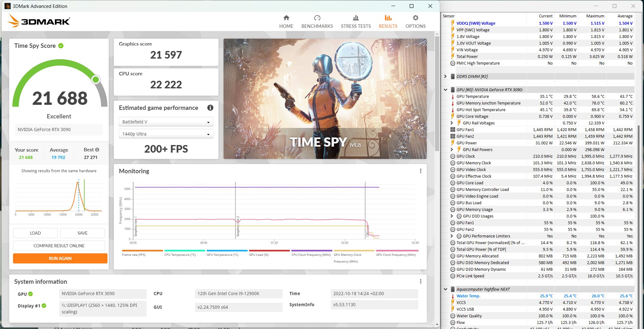Select the Water Temp. sensor row
Screen dimensions: 644x329
coord(538,296)
